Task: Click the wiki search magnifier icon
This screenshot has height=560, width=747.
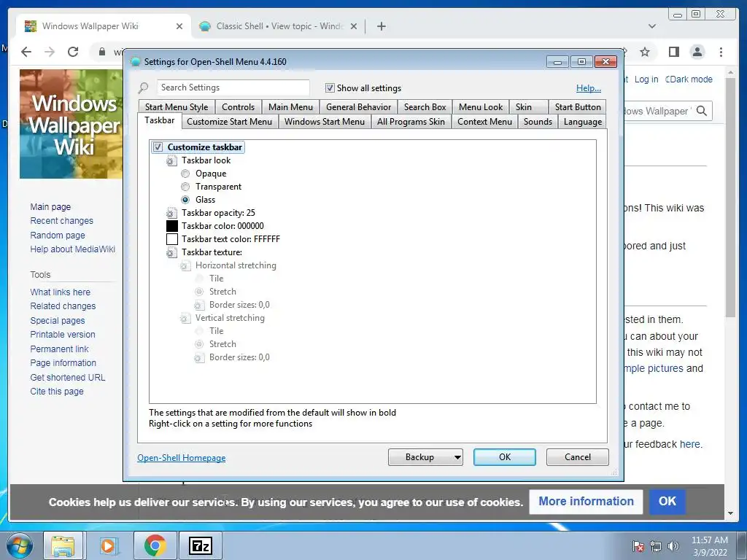Action: (x=701, y=111)
